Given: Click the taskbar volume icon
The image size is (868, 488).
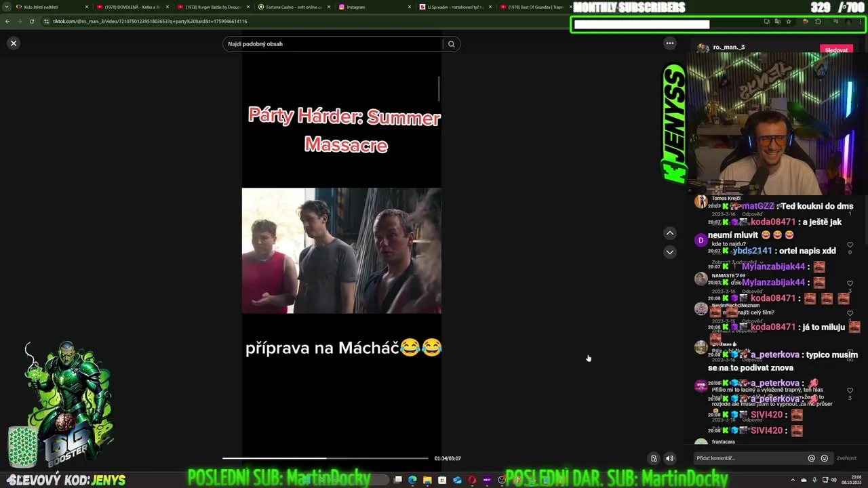Looking at the screenshot, I should pyautogui.click(x=833, y=480).
